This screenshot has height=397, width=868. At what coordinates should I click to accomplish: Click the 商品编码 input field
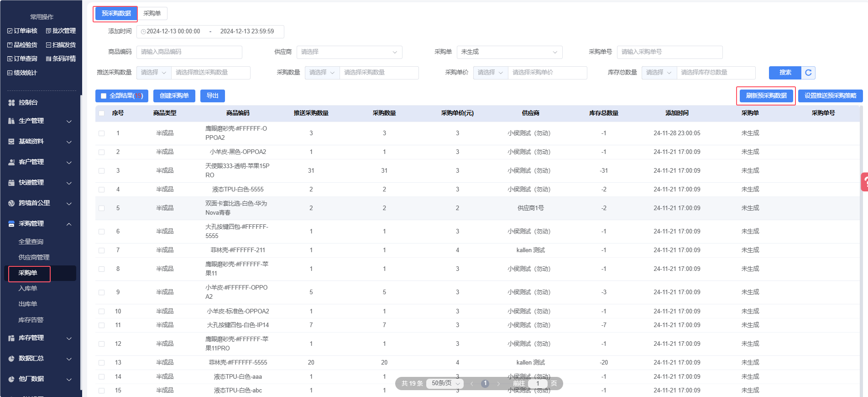tap(189, 52)
